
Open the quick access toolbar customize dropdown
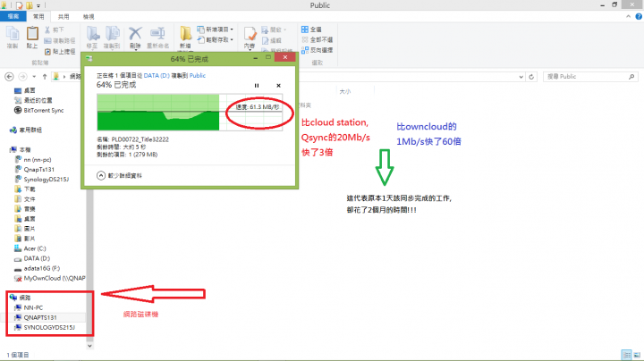[38, 5]
